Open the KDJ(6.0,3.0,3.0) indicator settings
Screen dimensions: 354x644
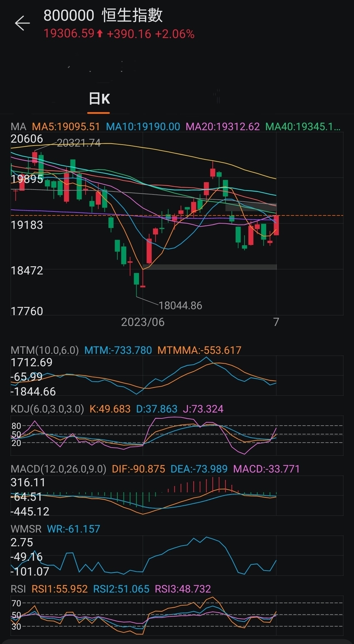[47, 409]
